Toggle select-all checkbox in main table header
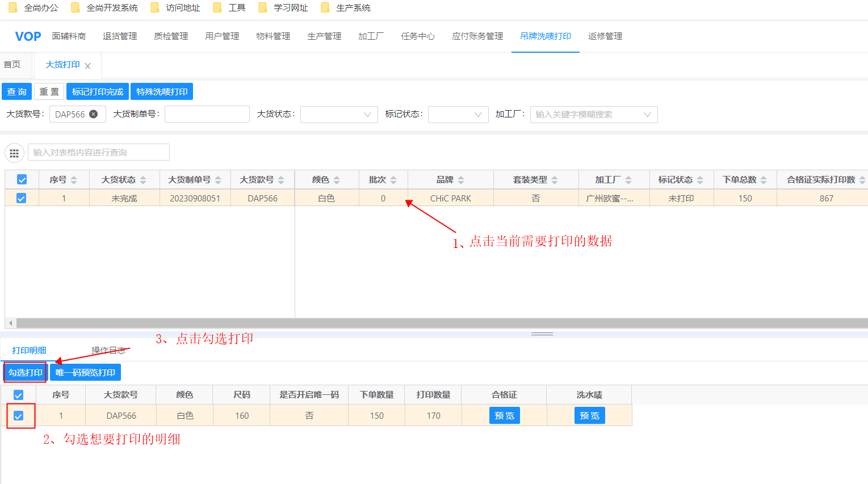Screen dimensions: 868x484 coord(22,180)
